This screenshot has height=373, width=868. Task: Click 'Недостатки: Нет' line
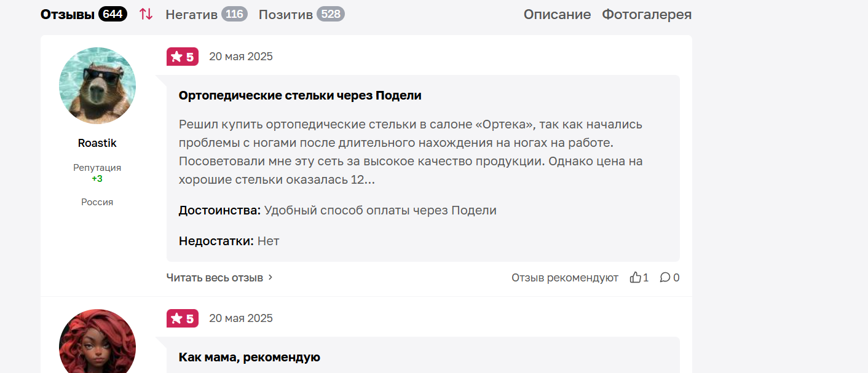[229, 241]
